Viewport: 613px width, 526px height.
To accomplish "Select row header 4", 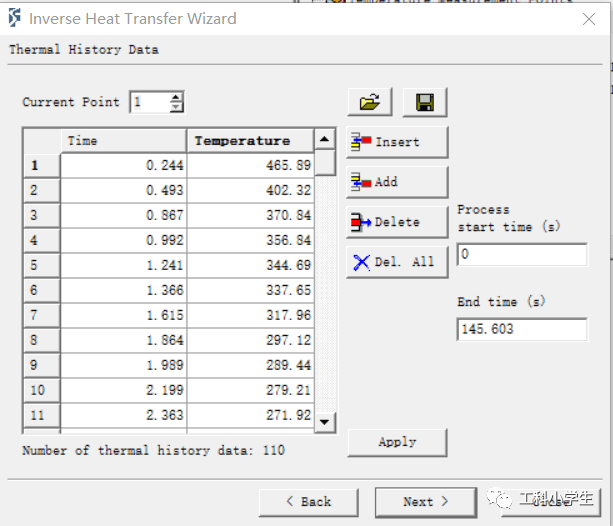I will (42, 241).
